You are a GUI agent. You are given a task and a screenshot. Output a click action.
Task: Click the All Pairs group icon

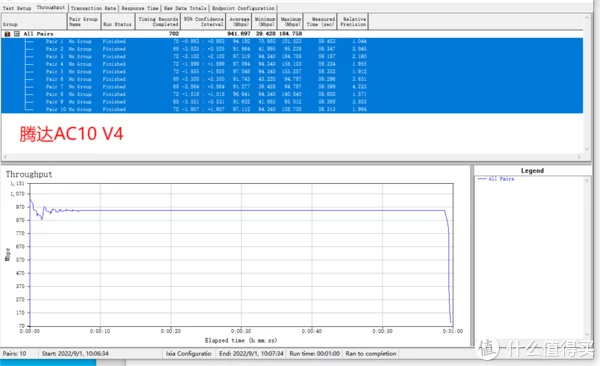(x=7, y=34)
